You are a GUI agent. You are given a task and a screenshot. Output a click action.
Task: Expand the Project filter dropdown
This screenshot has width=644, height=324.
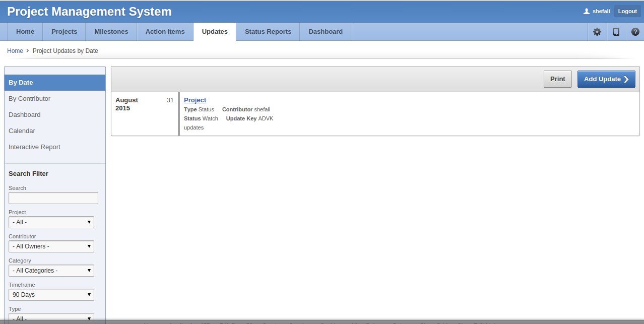(x=51, y=222)
